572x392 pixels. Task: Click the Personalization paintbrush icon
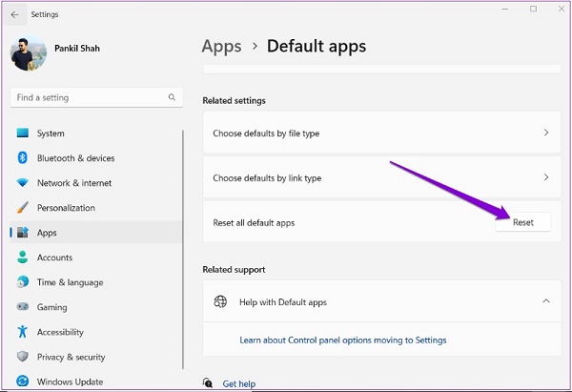(x=23, y=207)
